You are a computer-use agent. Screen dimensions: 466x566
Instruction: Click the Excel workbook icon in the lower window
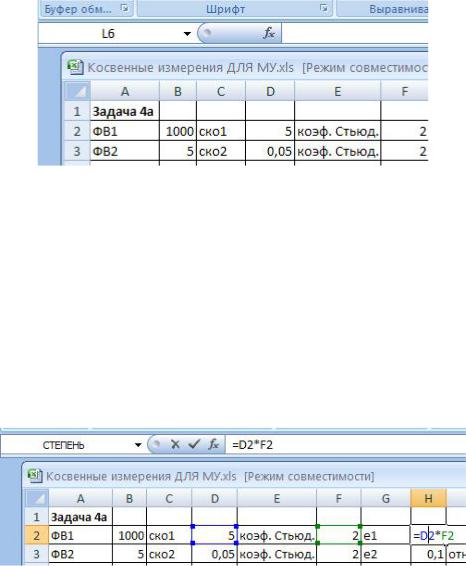point(35,476)
